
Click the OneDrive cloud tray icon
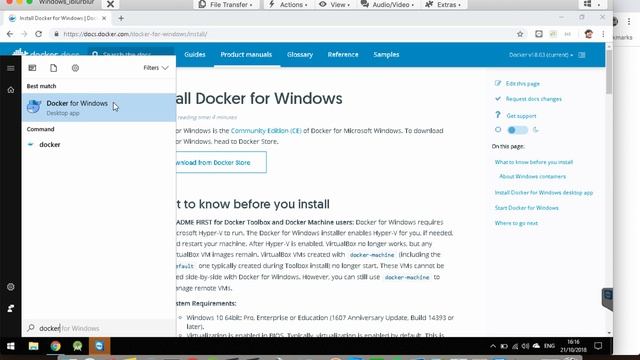(536, 346)
